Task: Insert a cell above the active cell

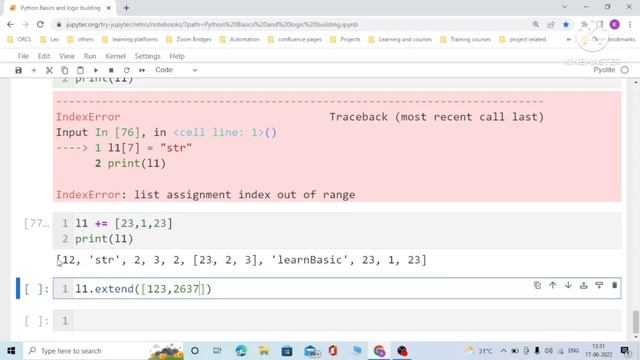Action: click(x=584, y=285)
